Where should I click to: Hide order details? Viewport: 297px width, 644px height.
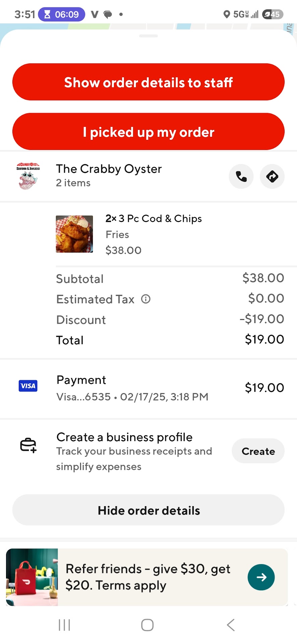[x=148, y=510]
